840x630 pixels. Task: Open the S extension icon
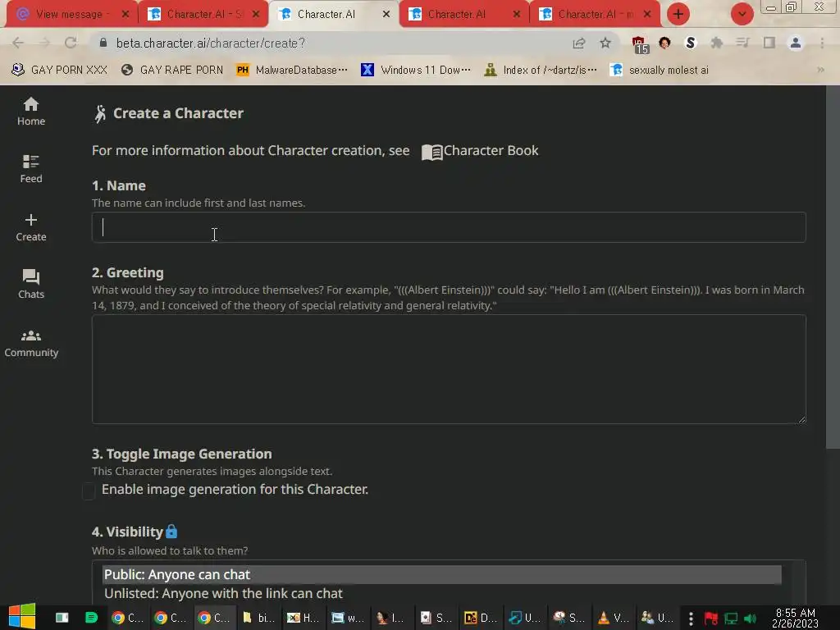coord(691,43)
